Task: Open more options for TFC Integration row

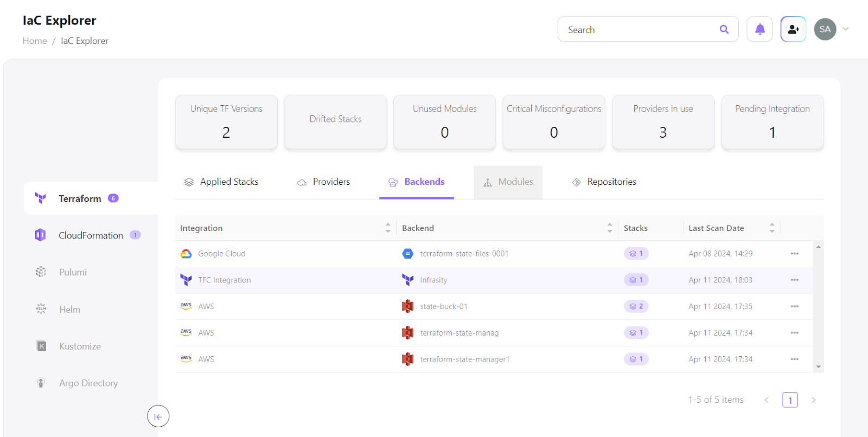Action: (x=794, y=280)
